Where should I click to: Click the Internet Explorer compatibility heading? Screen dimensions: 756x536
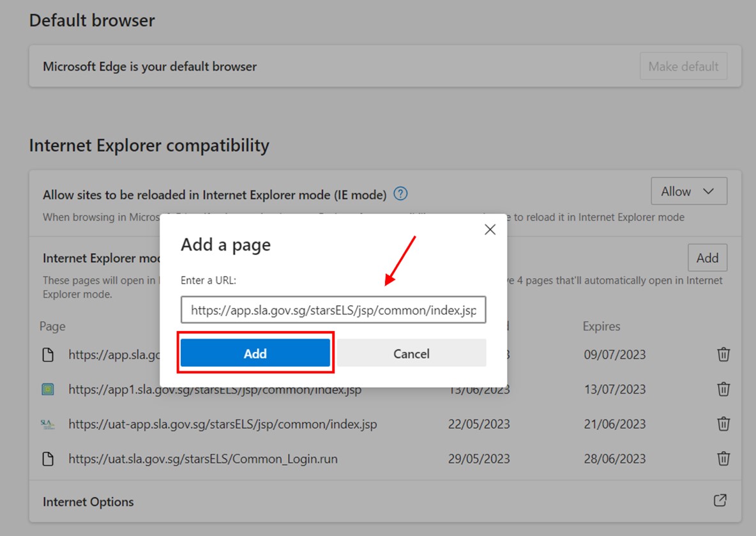tap(149, 145)
